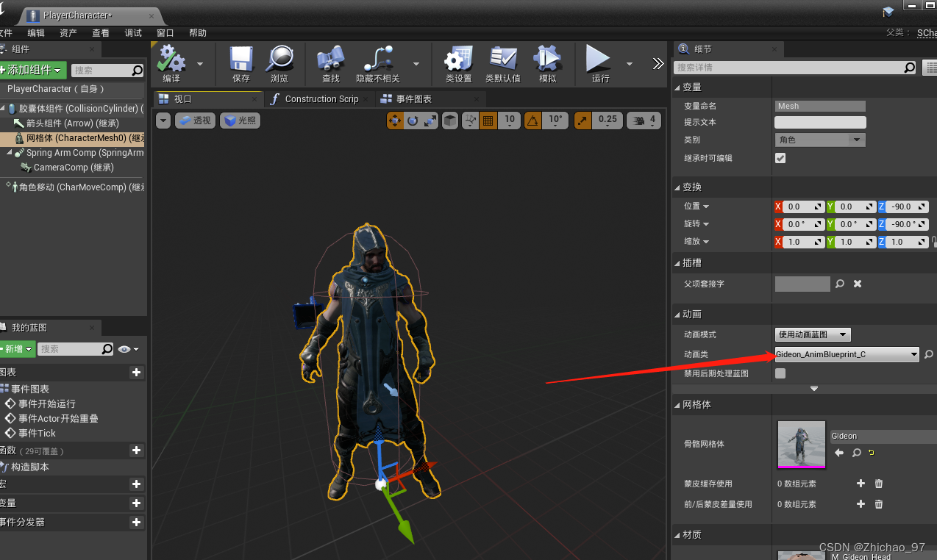Open grid snap value 10 dropdown

[x=509, y=121]
